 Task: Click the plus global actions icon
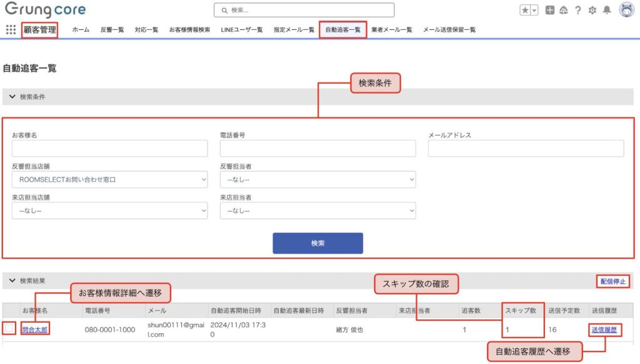point(549,10)
